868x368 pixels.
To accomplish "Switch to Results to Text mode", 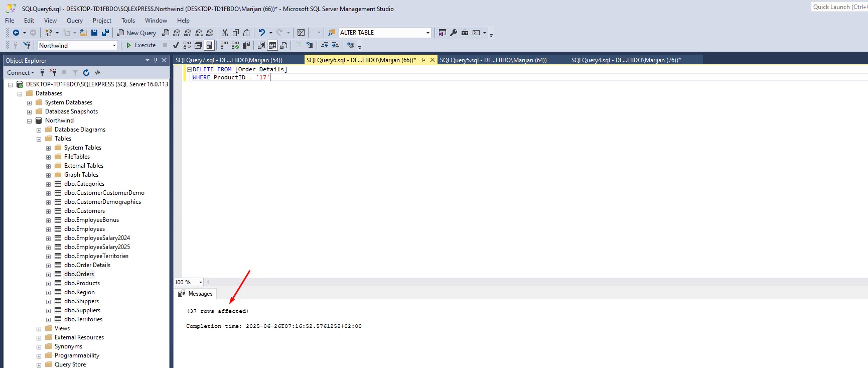I will [261, 45].
